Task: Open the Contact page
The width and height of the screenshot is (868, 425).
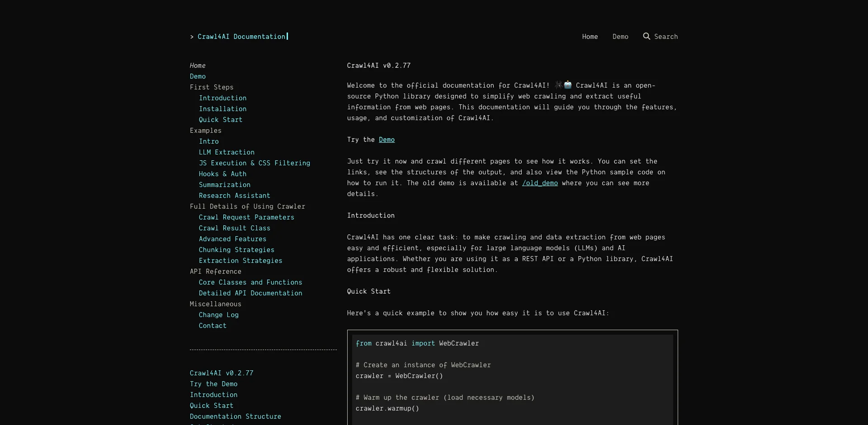Action: (x=212, y=326)
